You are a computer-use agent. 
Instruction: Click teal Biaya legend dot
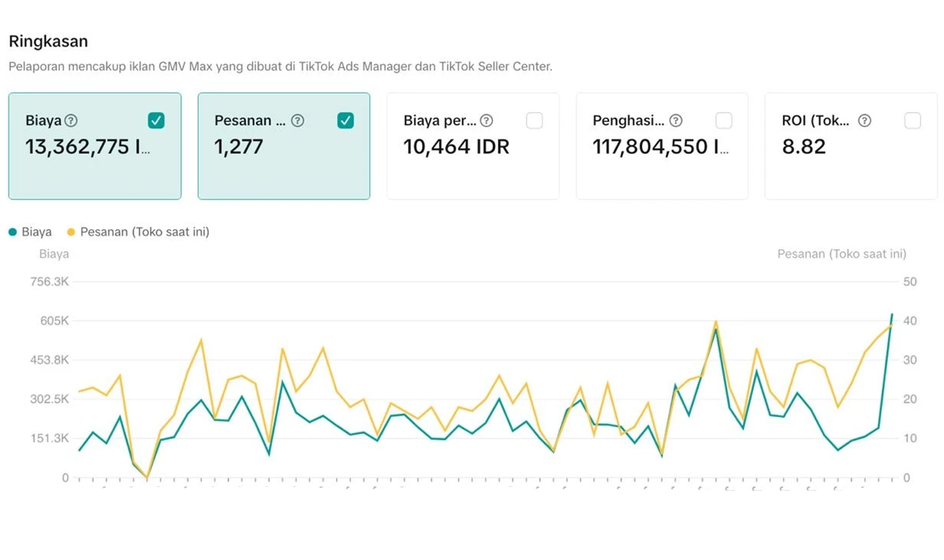[x=13, y=232]
